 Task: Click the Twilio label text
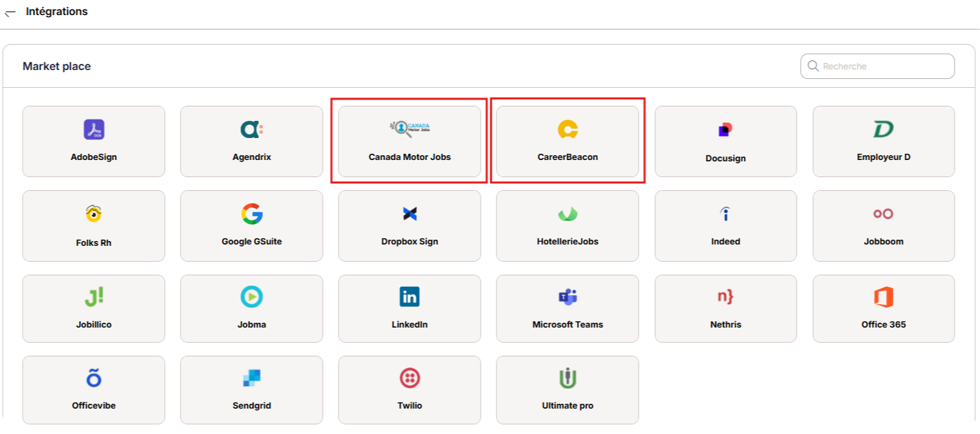[x=410, y=406]
